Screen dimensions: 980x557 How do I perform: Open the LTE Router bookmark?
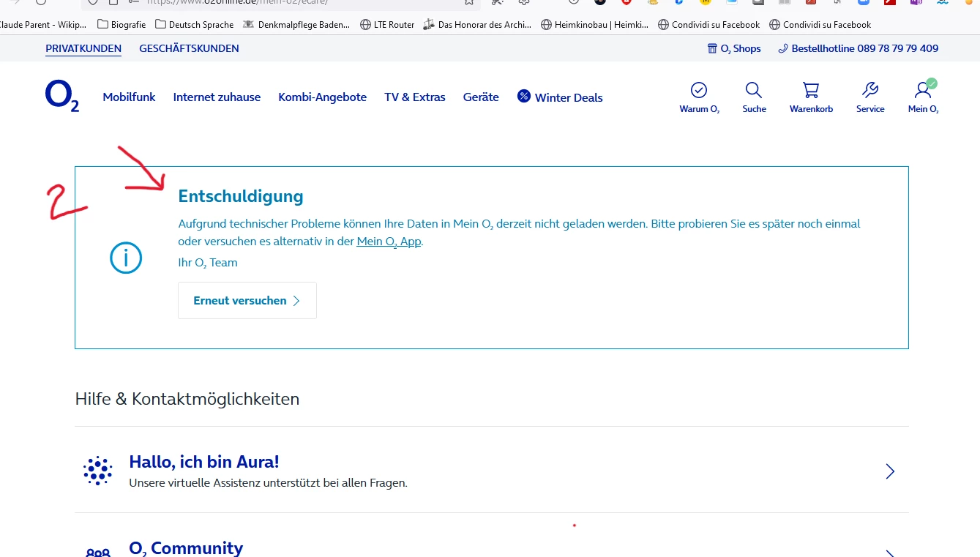pos(387,25)
